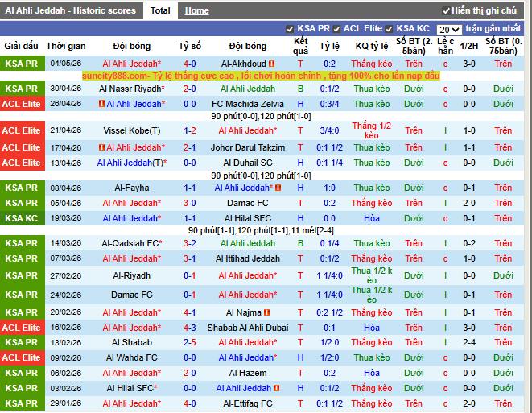
Task: Click the 1/2H column header
Action: (x=469, y=46)
